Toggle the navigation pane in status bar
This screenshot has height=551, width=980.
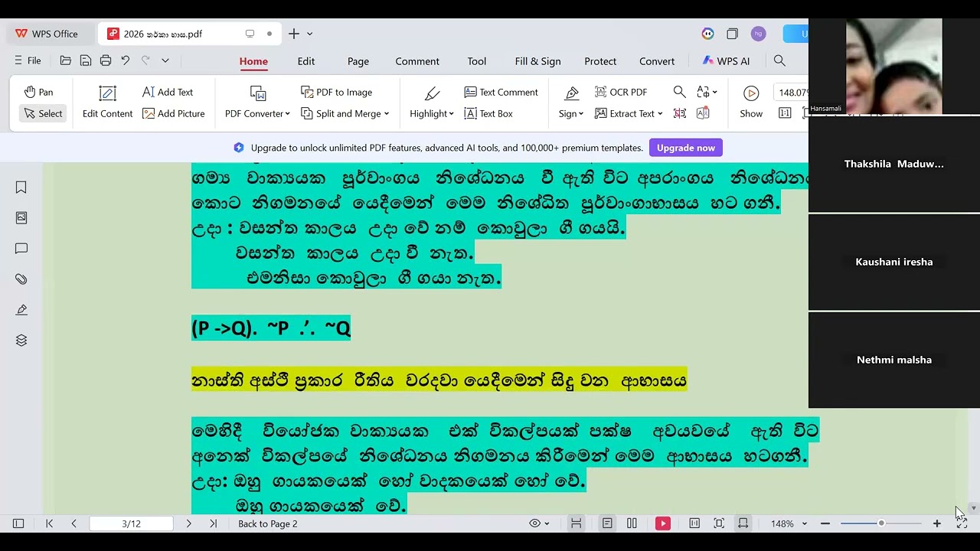coord(18,523)
